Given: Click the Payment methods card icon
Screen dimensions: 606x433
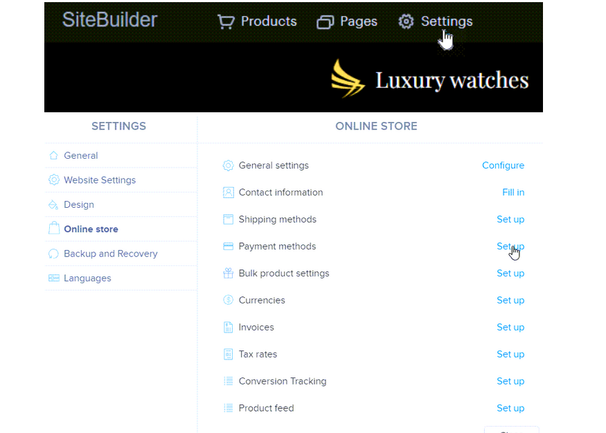Looking at the screenshot, I should [x=229, y=247].
